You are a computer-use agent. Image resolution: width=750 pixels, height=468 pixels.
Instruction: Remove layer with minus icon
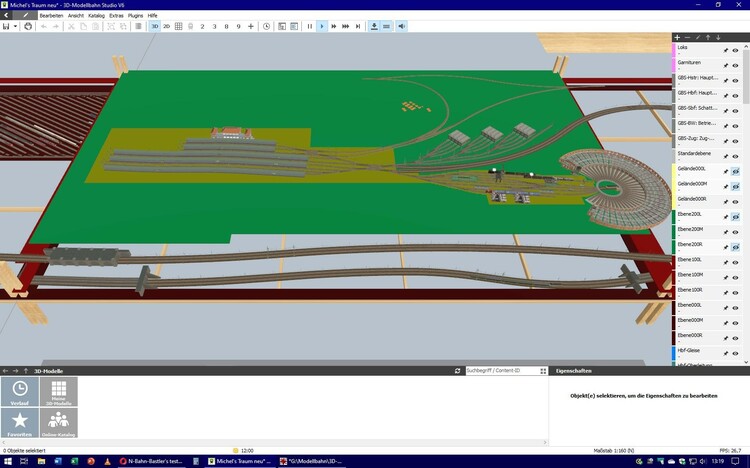[x=687, y=37]
